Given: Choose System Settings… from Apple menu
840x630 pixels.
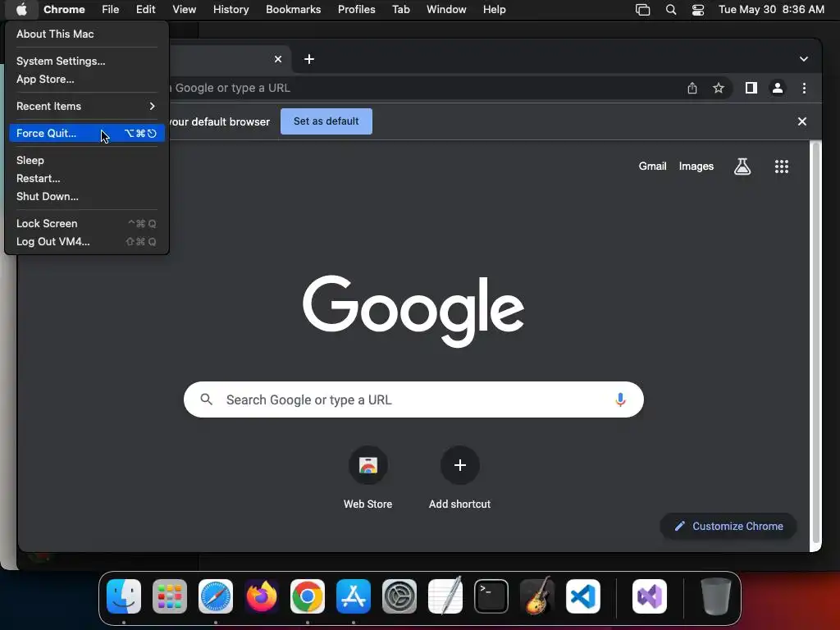Looking at the screenshot, I should (x=87, y=61).
